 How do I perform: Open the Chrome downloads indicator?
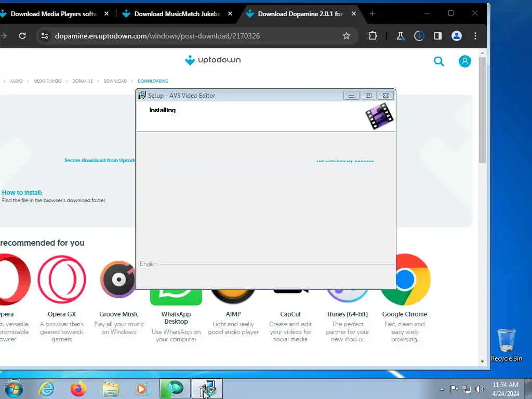[419, 36]
